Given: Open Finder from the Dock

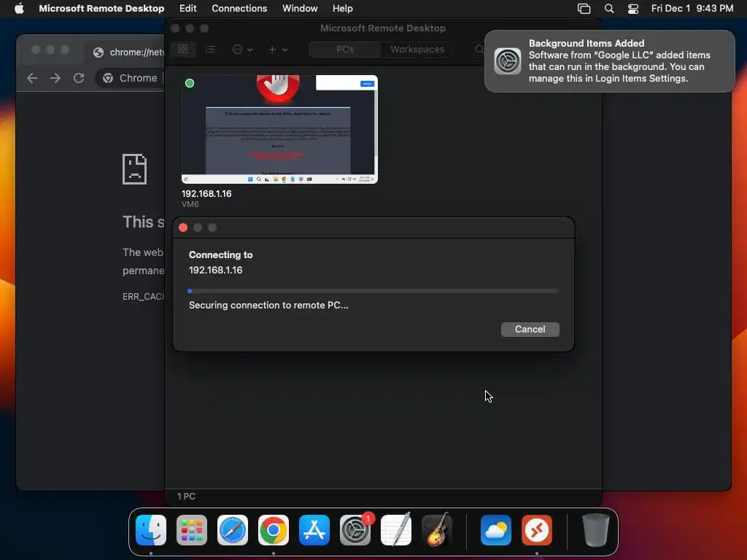Looking at the screenshot, I should click(x=151, y=530).
